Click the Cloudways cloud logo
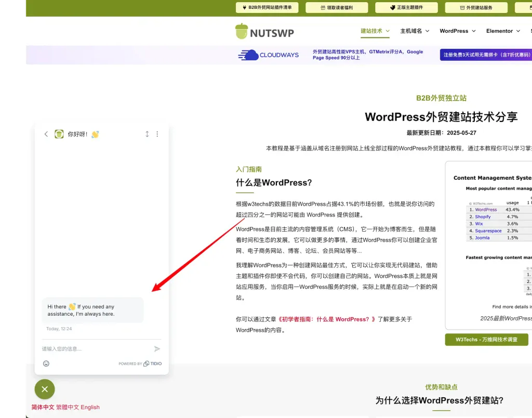The image size is (532, 418). pos(269,55)
